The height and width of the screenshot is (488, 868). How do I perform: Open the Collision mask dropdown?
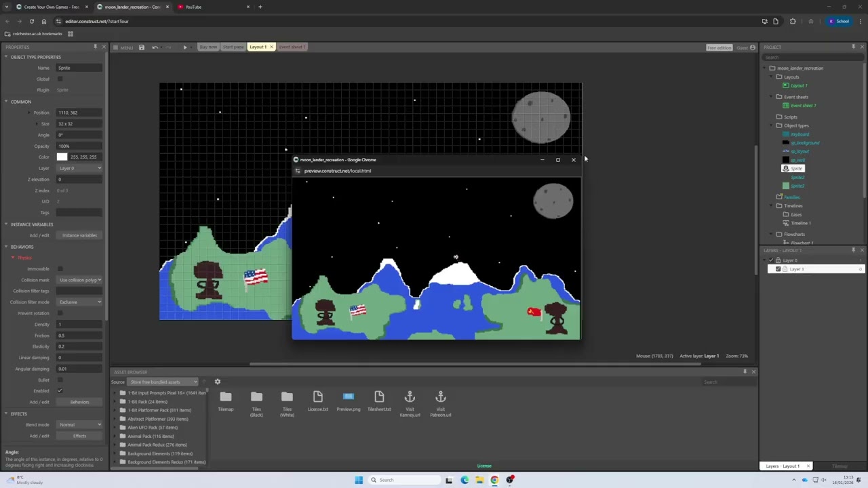click(80, 280)
